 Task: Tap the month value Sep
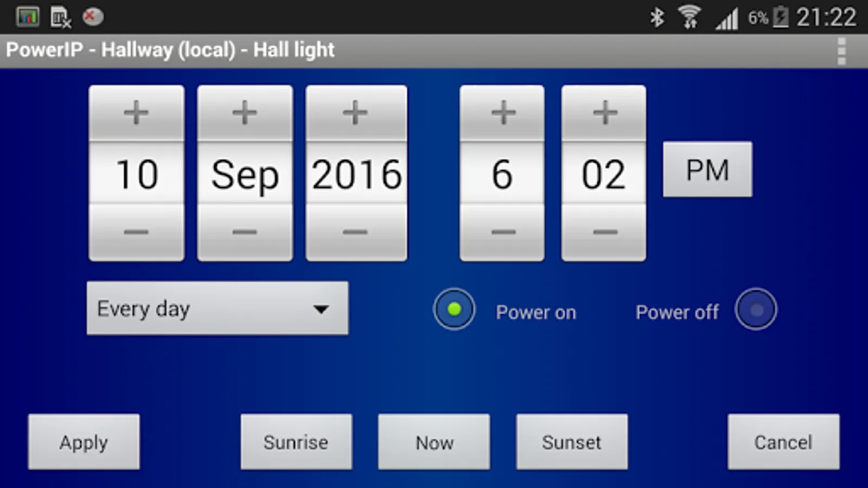(x=245, y=174)
